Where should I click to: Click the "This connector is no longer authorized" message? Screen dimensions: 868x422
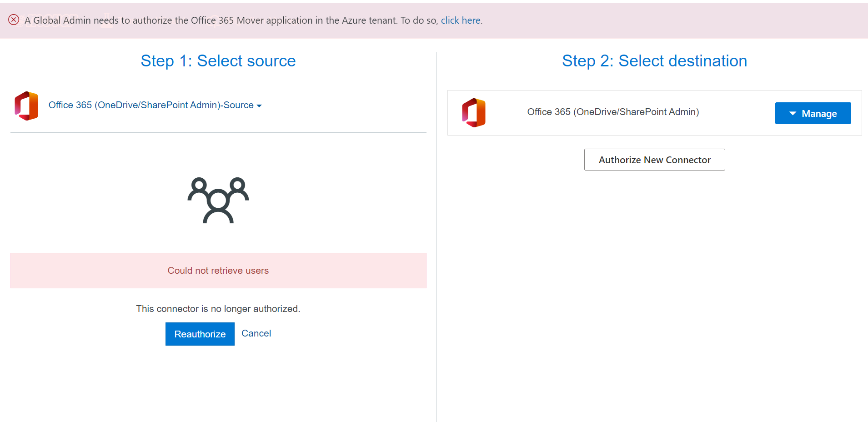point(218,309)
